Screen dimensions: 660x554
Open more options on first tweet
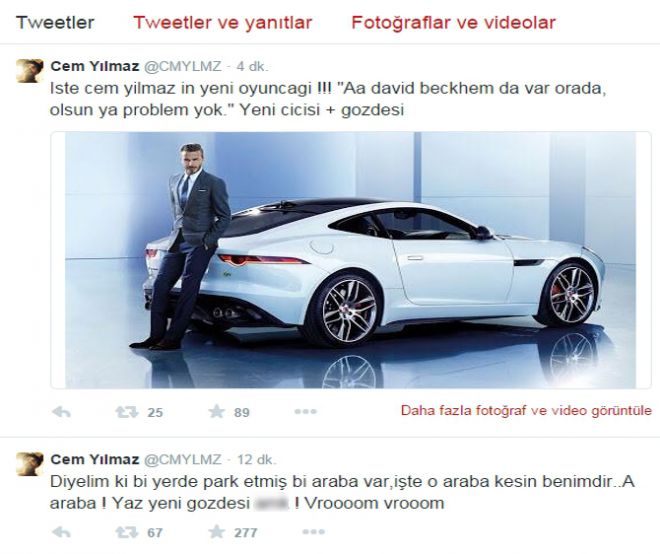pos(306,411)
